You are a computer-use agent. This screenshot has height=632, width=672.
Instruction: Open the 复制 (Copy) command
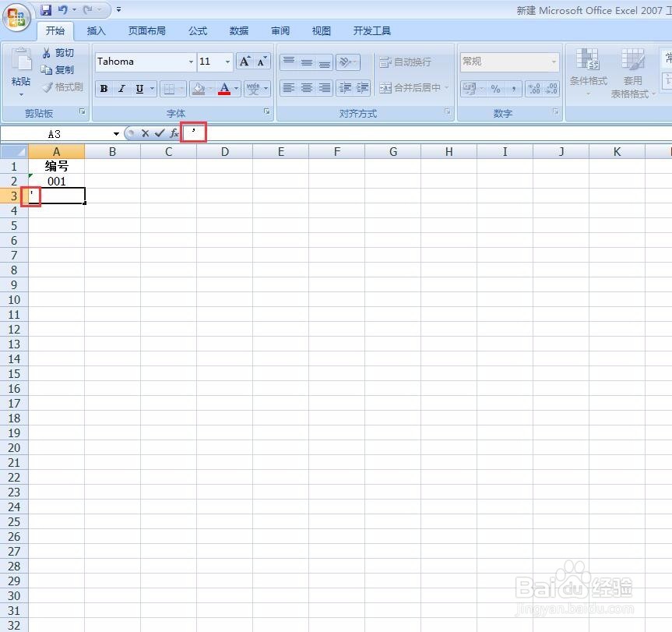click(x=58, y=69)
